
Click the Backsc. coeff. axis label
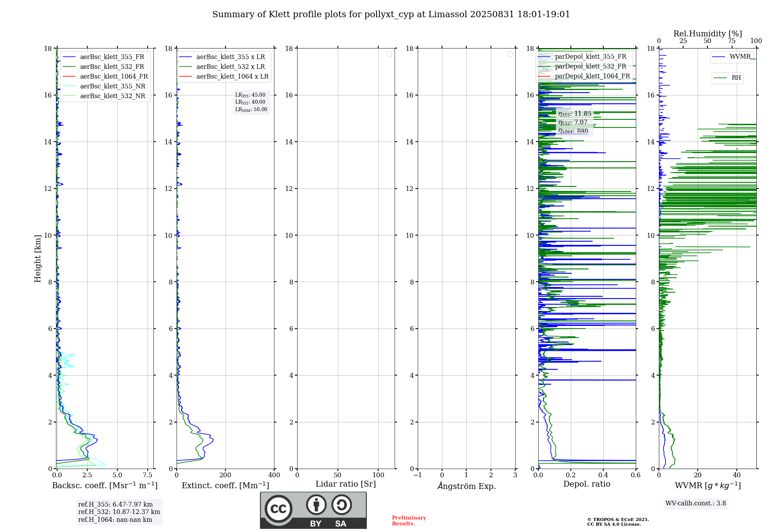pos(105,485)
